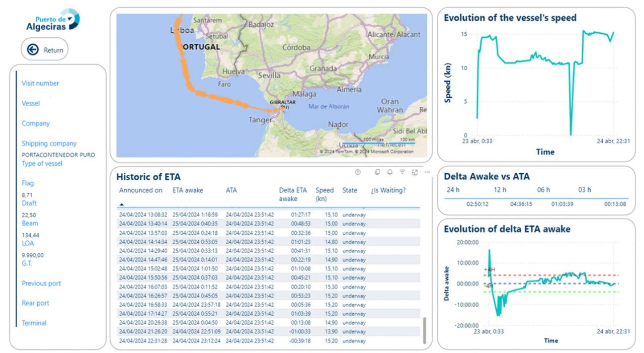
Task: Click the copy visual icon
Action: click(377, 172)
